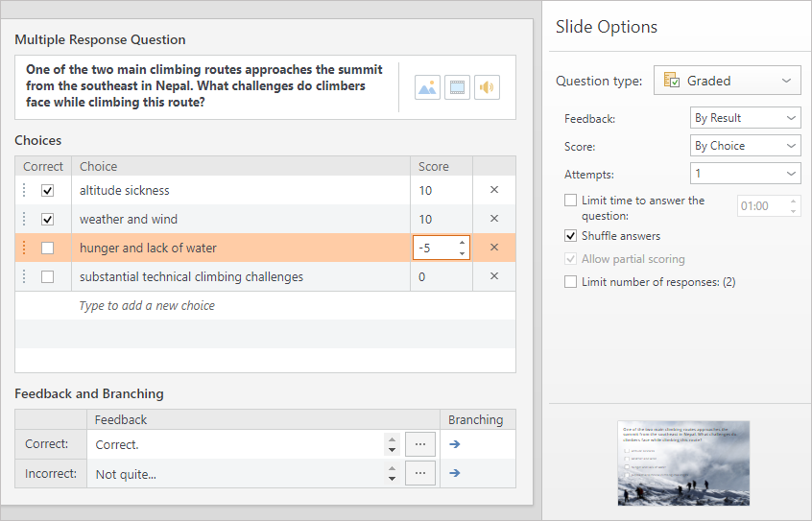This screenshot has height=521, width=812.
Task: Enable 'Limit time to answer the question'
Action: coord(570,201)
